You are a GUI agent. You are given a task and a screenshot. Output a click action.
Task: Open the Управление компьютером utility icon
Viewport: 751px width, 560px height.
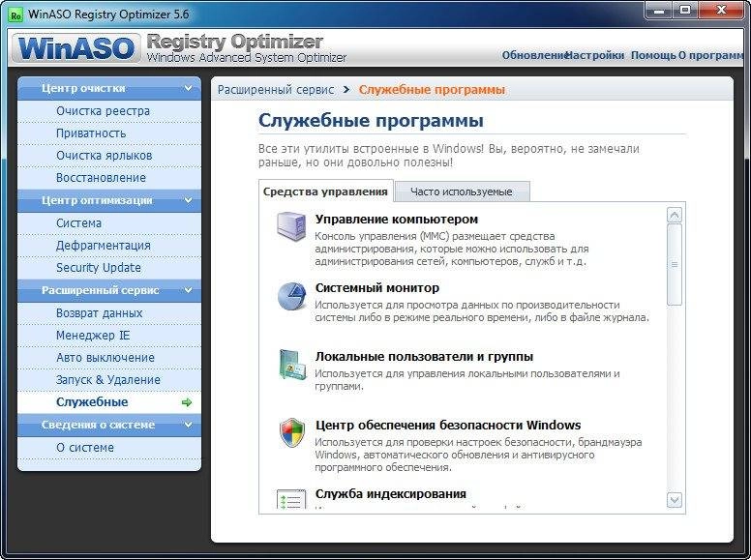click(x=291, y=226)
